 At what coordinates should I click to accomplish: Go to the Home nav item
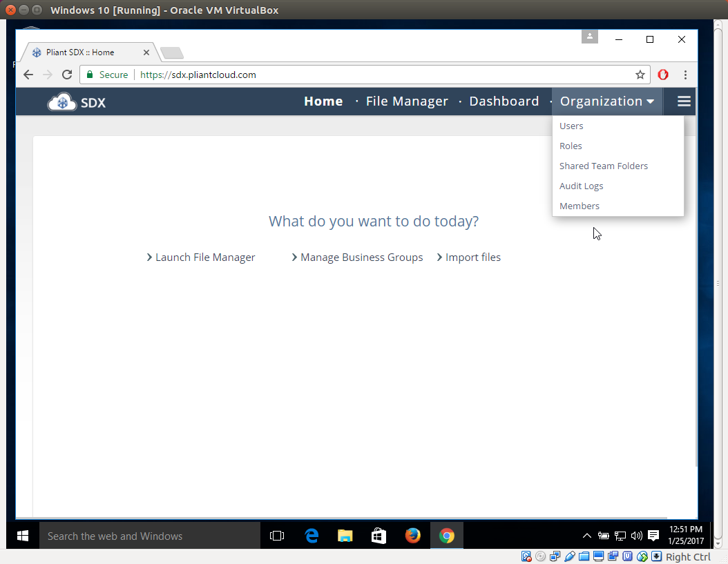[x=324, y=101]
